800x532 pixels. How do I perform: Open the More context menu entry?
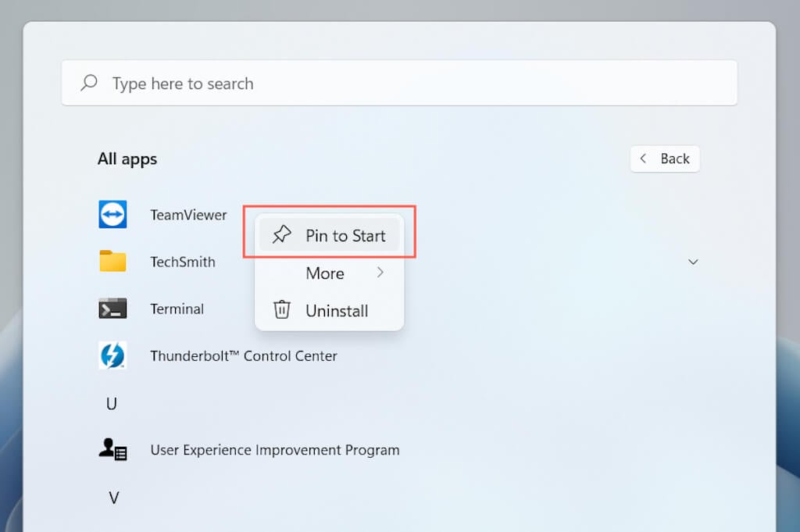tap(325, 273)
